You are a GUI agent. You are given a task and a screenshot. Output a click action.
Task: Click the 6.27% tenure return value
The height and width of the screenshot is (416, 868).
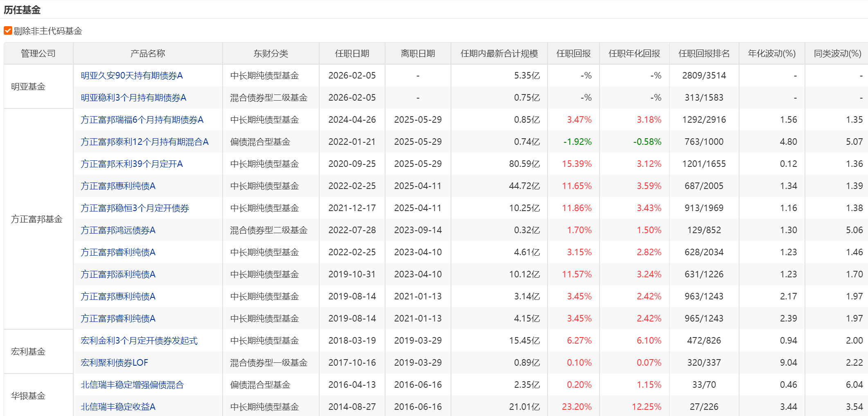[x=579, y=341]
